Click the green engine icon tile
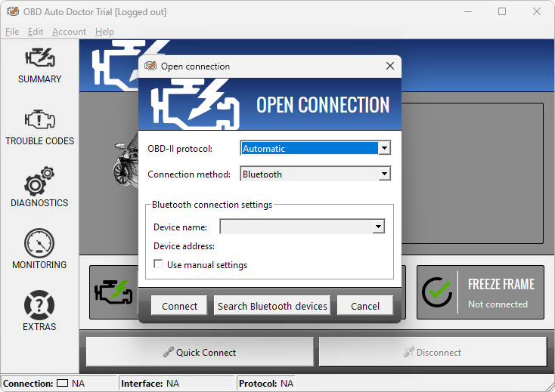 113,292
